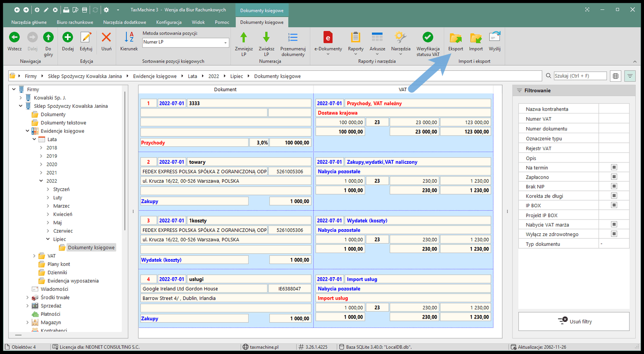Switch to Biuro rachunkowe tab
This screenshot has width=644, height=354.
pos(75,22)
